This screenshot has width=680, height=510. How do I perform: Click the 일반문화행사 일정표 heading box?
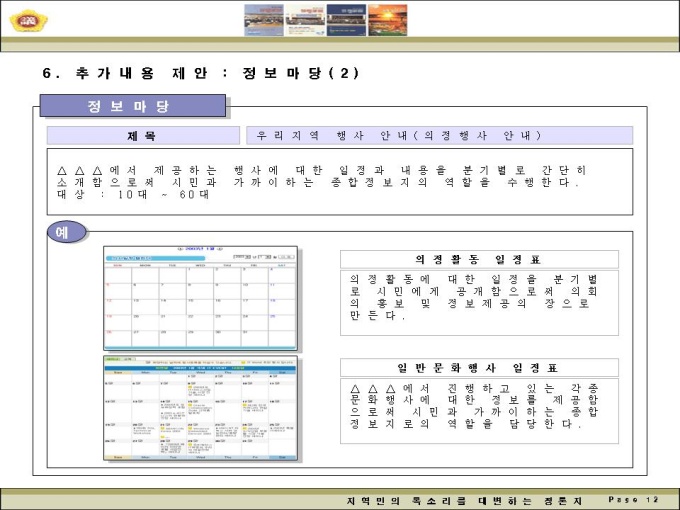click(478, 367)
